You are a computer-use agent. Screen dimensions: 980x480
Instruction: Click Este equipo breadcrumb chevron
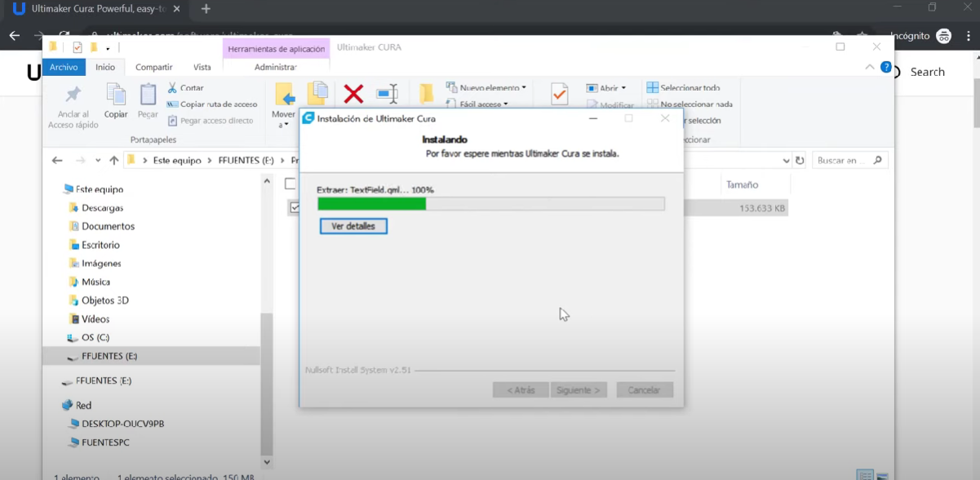pyautogui.click(x=209, y=161)
